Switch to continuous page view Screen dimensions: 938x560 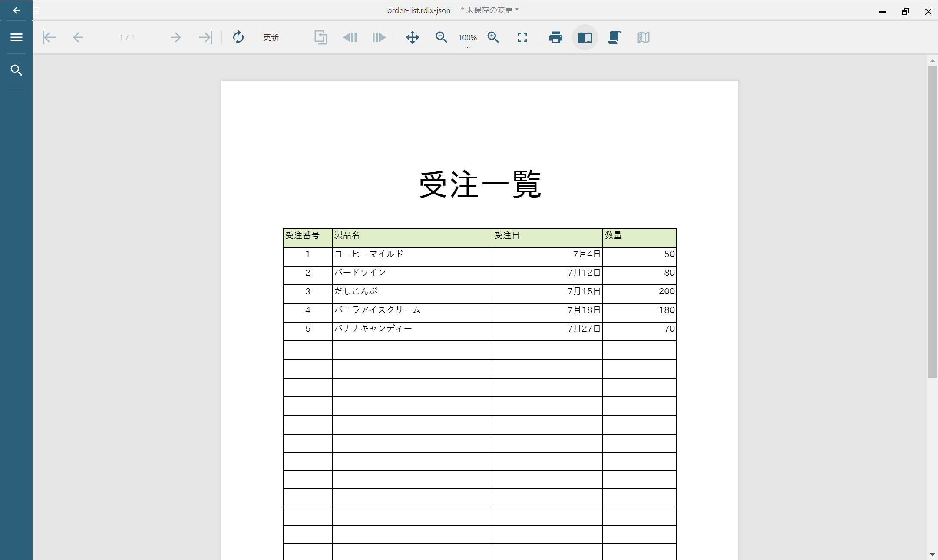tap(614, 37)
